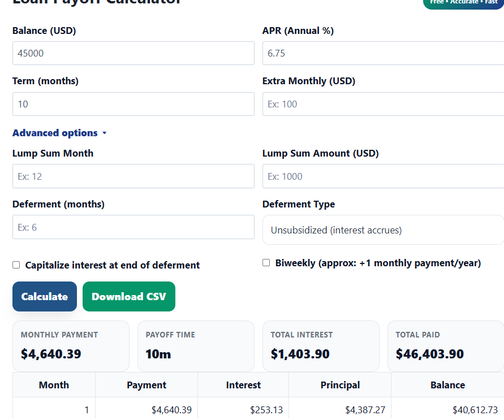The width and height of the screenshot is (504, 420).
Task: Click the Calculate button
Action: 44,296
